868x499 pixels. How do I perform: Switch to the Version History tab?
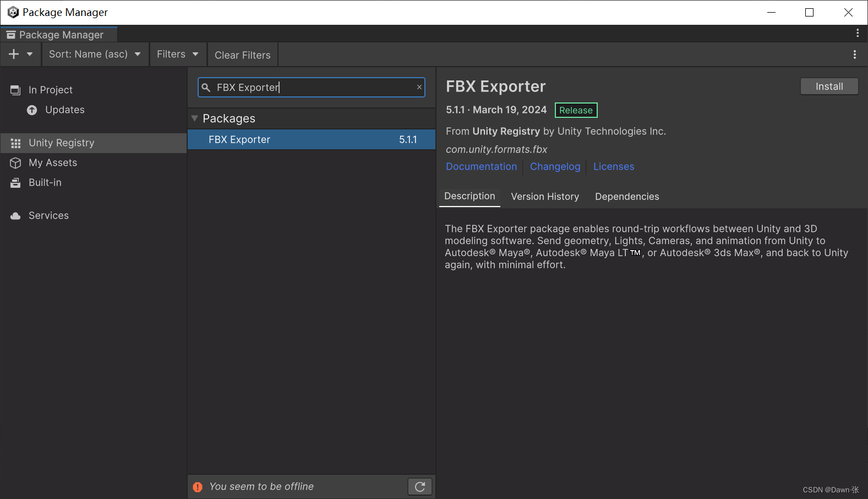[x=545, y=197]
